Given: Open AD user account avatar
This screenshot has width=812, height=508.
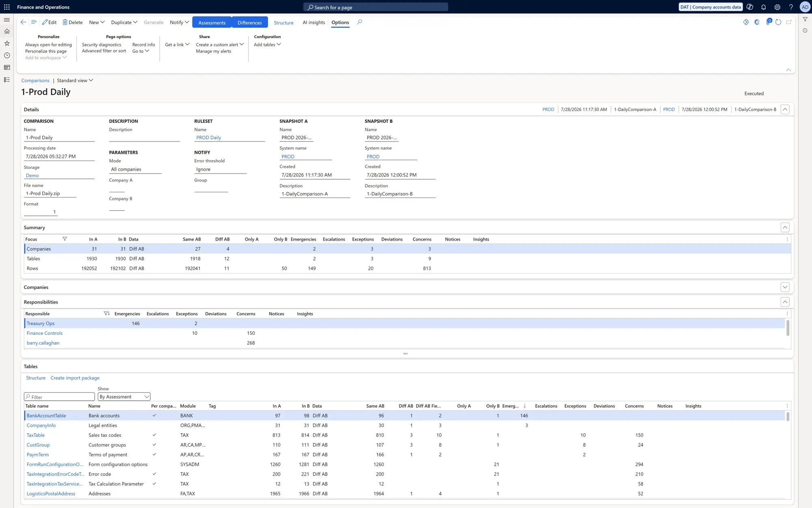Looking at the screenshot, I should (x=805, y=7).
